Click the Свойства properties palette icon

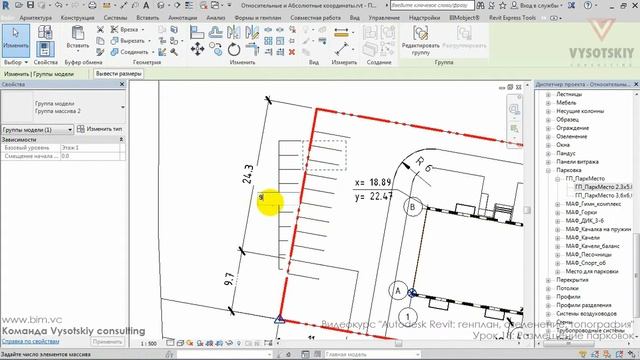(45, 50)
